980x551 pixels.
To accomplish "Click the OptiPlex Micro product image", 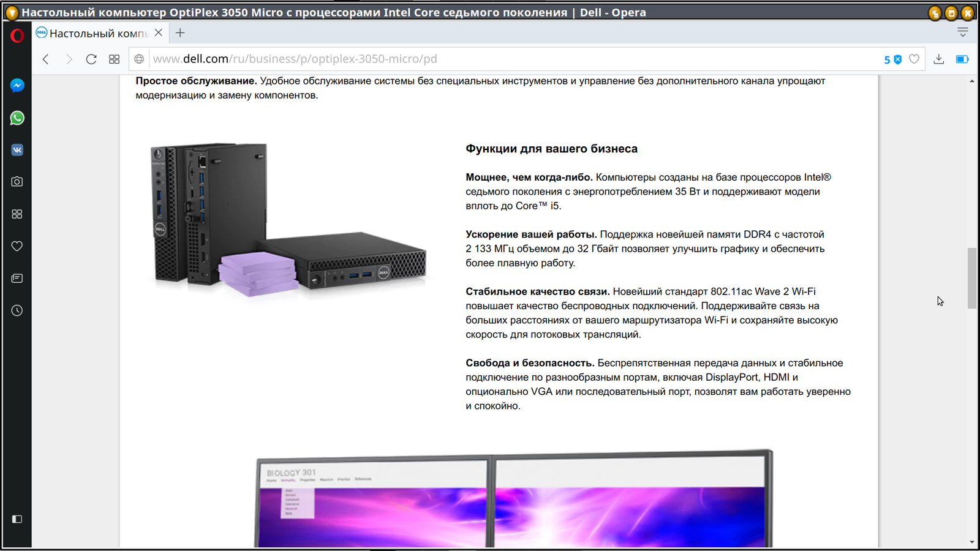I will click(288, 220).
